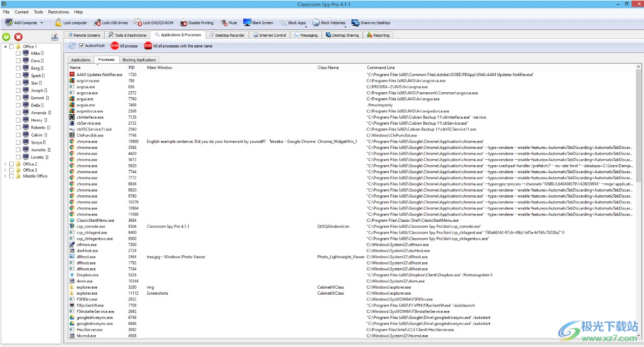Check the Middle Office group checkbox

pyautogui.click(x=11, y=176)
